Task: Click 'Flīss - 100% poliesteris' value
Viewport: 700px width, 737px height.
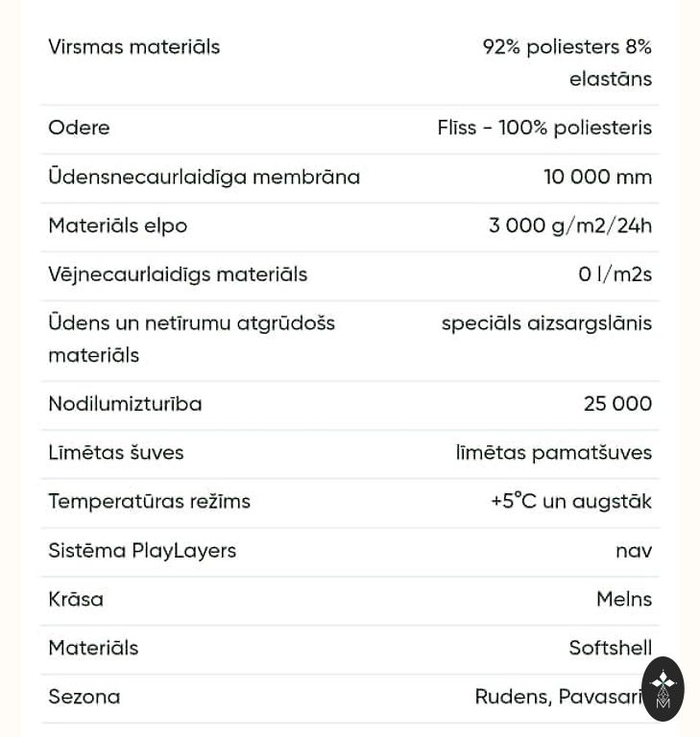Action: pos(544,128)
